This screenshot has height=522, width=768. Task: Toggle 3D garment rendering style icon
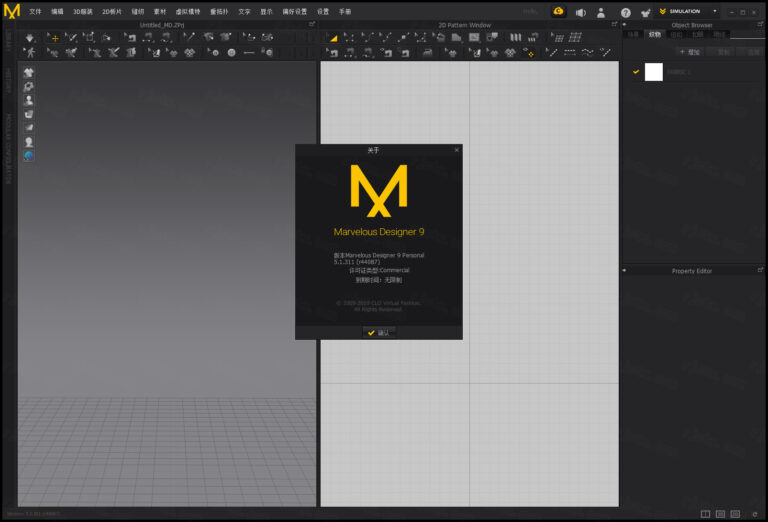click(29, 87)
